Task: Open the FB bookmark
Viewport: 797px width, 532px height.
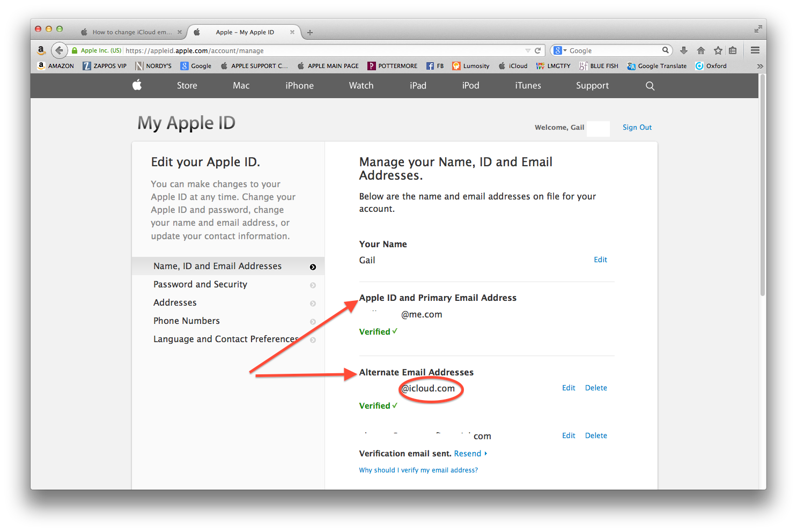Action: coord(435,66)
